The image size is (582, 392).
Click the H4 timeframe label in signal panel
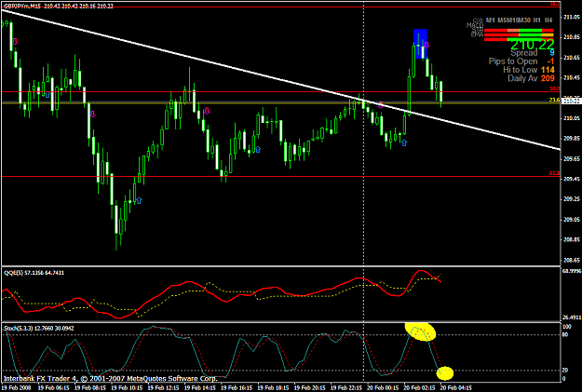(548, 20)
